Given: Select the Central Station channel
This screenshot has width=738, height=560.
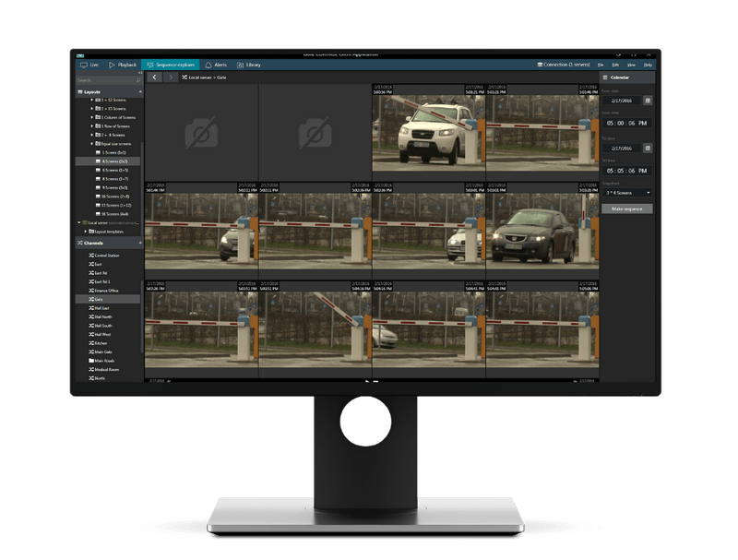Looking at the screenshot, I should (104, 256).
